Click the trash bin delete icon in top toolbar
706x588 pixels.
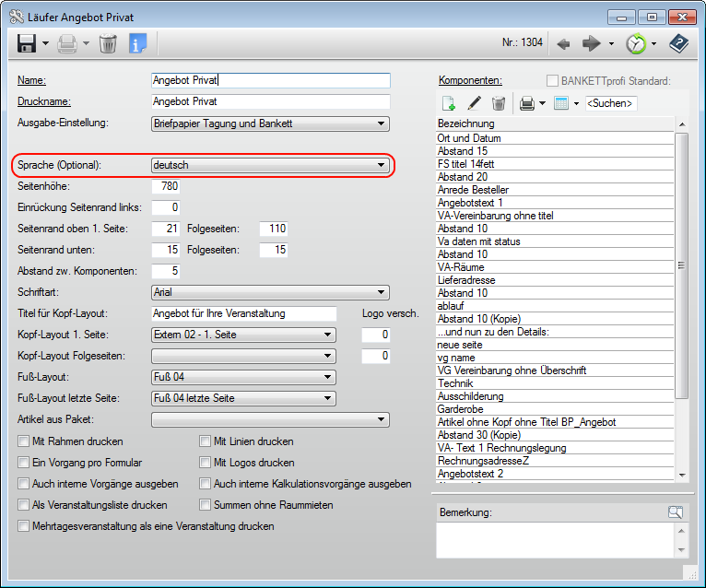point(108,43)
